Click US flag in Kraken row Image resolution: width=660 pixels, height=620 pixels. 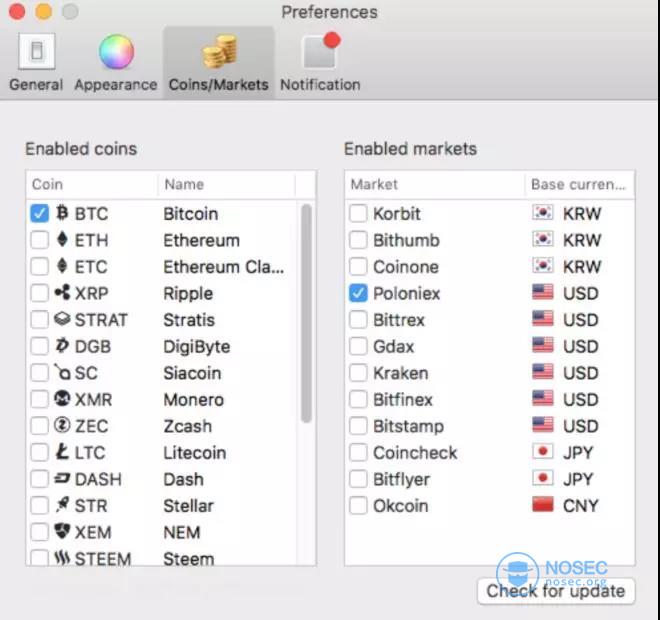pyautogui.click(x=543, y=372)
